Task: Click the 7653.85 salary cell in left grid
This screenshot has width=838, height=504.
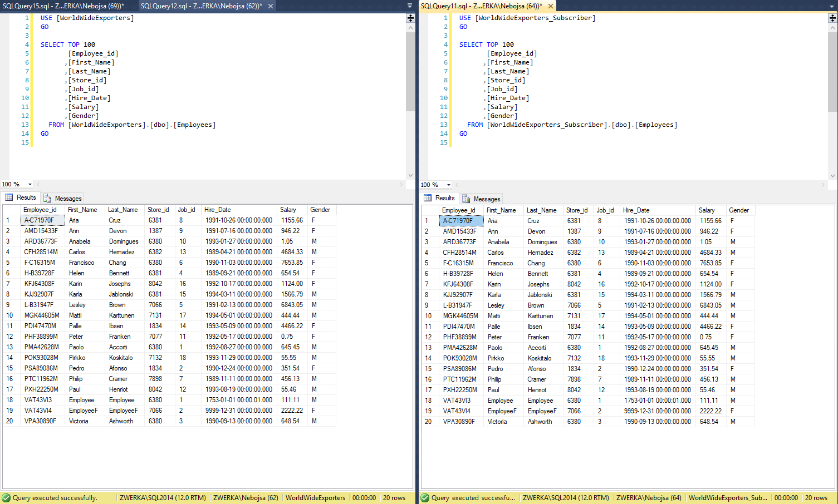Action: tap(292, 263)
